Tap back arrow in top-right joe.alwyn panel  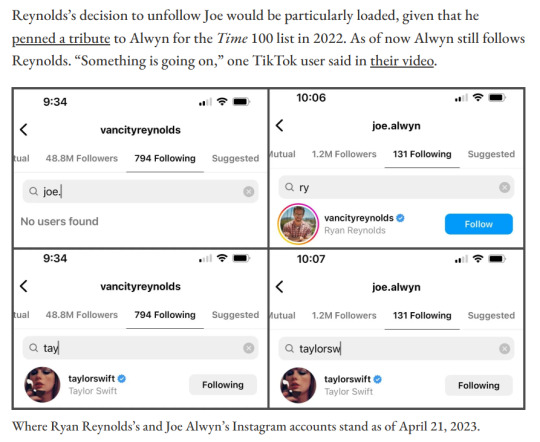point(280,126)
